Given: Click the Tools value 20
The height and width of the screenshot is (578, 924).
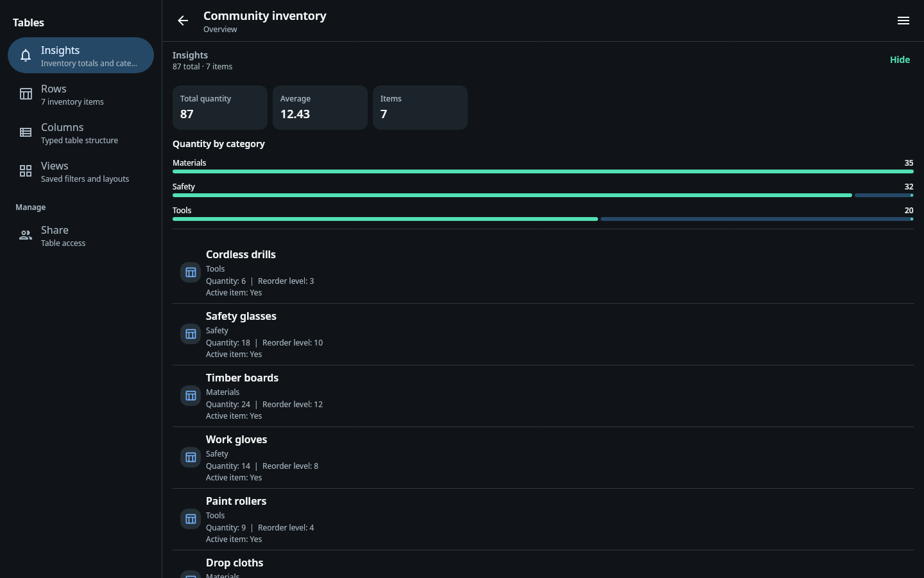Looking at the screenshot, I should pos(909,211).
